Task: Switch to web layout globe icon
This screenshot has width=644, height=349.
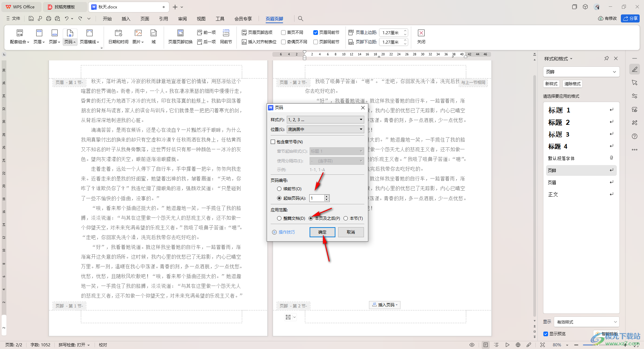Action: 518,345
